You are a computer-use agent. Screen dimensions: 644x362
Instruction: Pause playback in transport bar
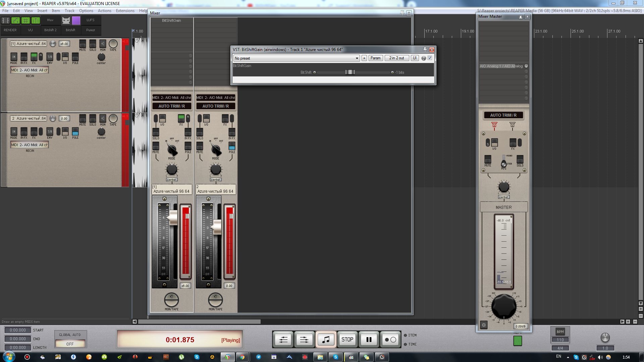coord(369,340)
